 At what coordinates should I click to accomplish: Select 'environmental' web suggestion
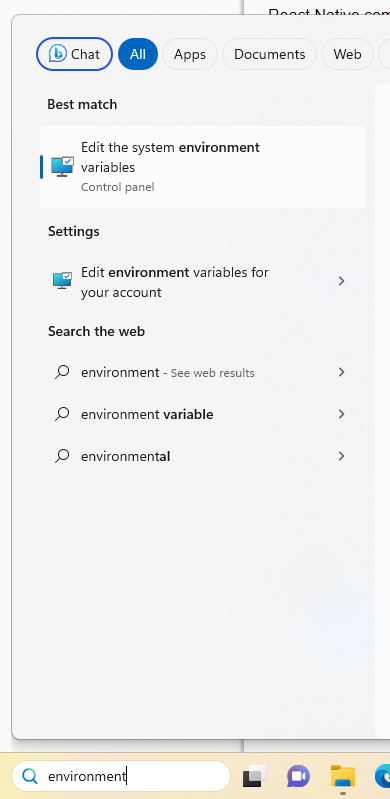202,456
